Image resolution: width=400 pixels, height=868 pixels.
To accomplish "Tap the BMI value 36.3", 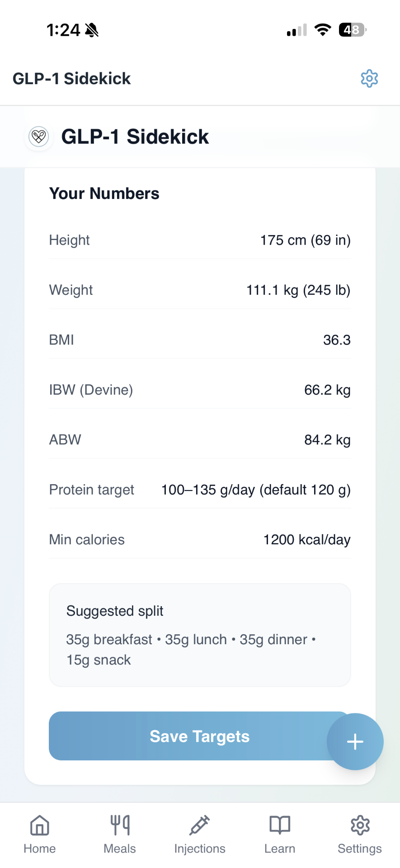I will [x=337, y=340].
